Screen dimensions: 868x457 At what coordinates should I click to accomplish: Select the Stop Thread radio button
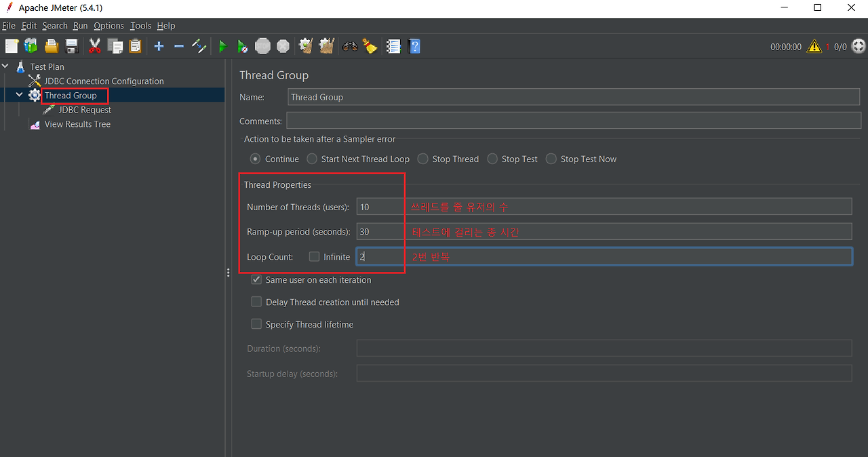tap(423, 159)
